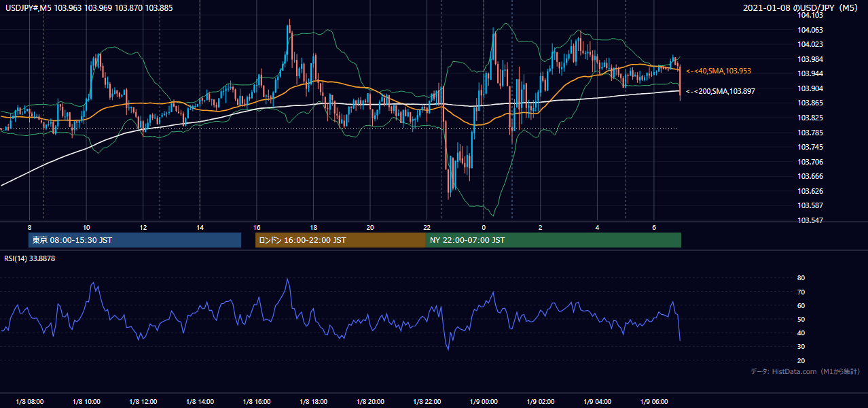
Task: Click the bottom date label 1/8 20:00
Action: tap(370, 402)
